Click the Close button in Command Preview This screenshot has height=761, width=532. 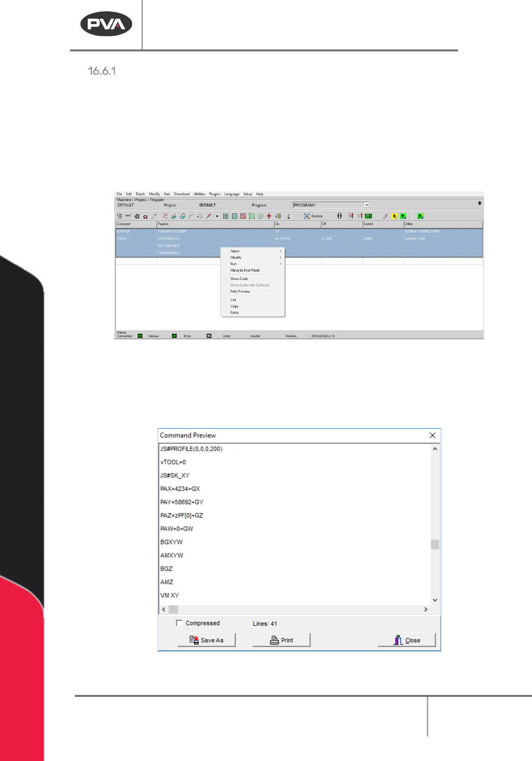407,640
